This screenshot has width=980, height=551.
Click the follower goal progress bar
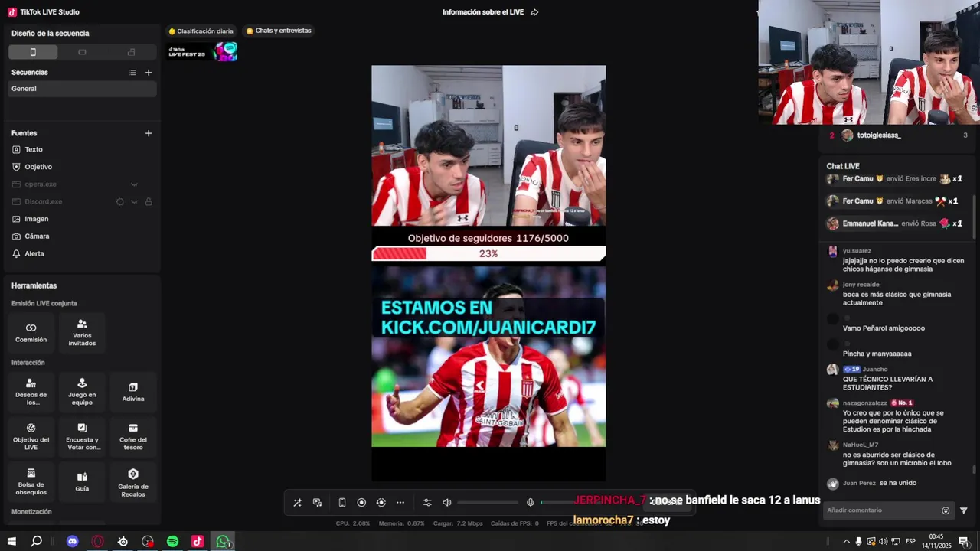point(488,253)
